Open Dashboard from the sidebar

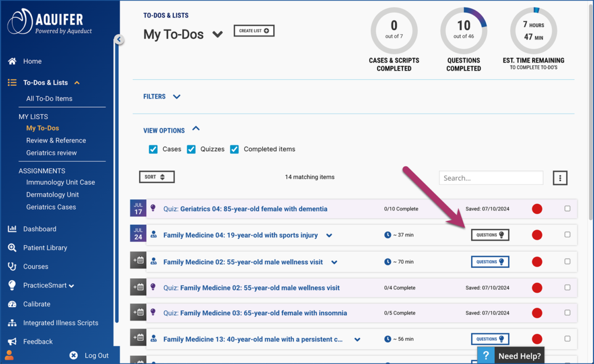click(39, 229)
